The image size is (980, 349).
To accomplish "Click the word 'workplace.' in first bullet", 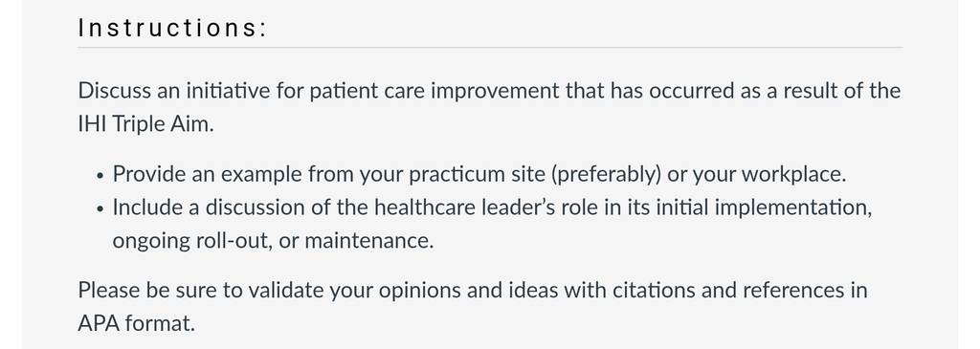I will [793, 174].
